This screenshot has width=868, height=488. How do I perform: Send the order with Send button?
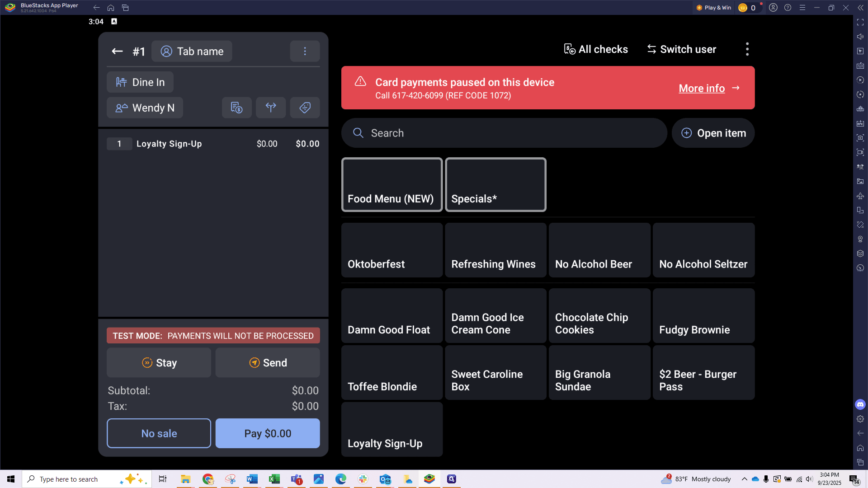[x=268, y=363]
